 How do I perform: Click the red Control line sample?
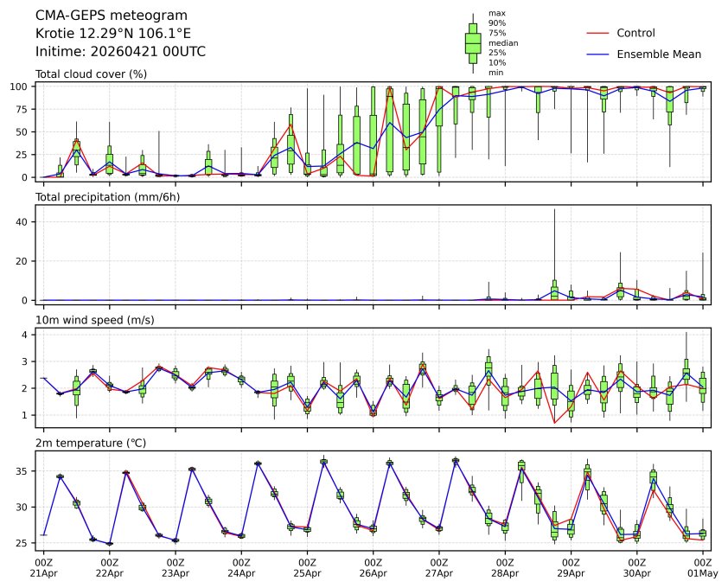(598, 33)
